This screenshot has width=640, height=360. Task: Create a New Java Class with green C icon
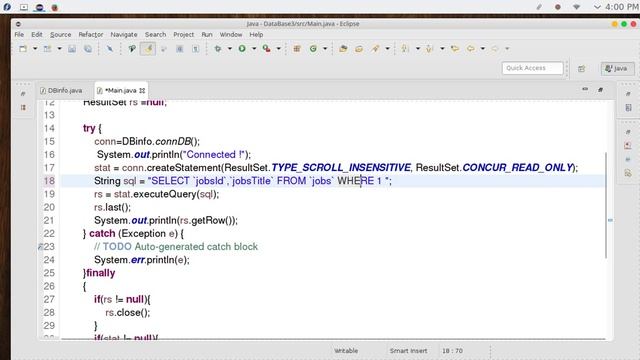[313, 49]
